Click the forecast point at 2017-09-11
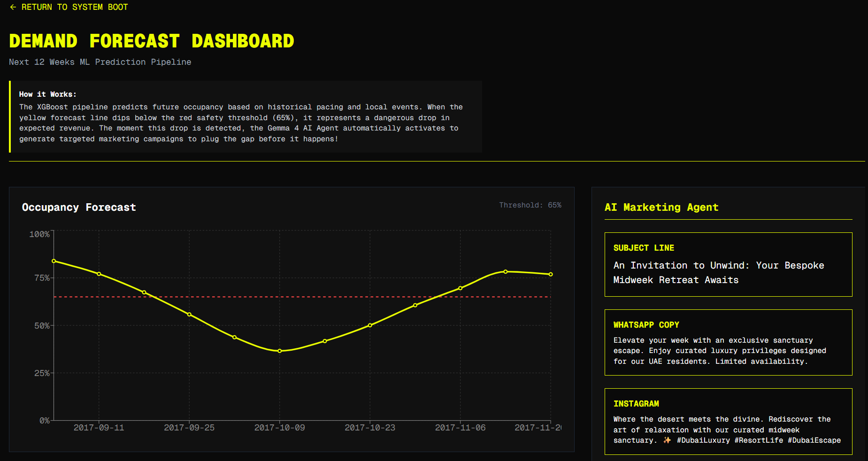 coord(99,274)
